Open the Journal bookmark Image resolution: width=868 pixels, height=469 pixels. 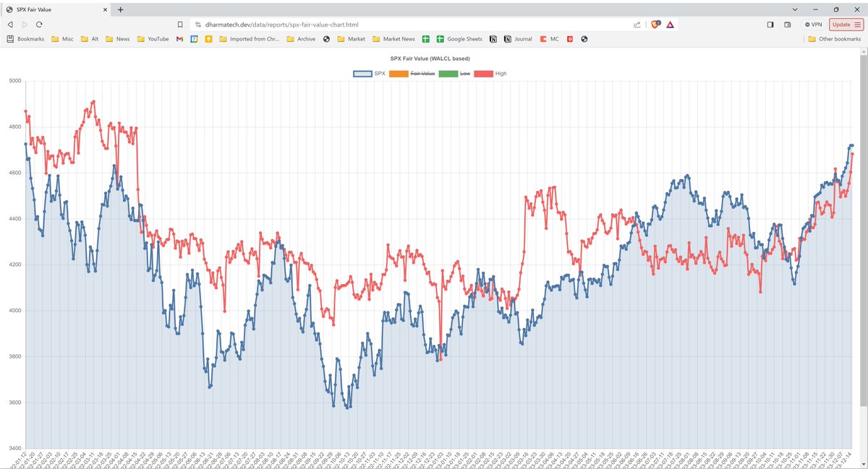[x=517, y=39]
